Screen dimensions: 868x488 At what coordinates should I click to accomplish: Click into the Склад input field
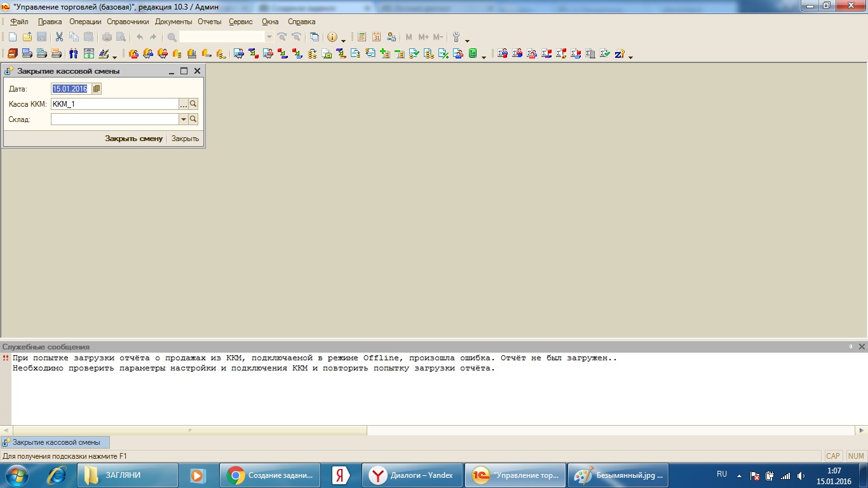tap(114, 119)
